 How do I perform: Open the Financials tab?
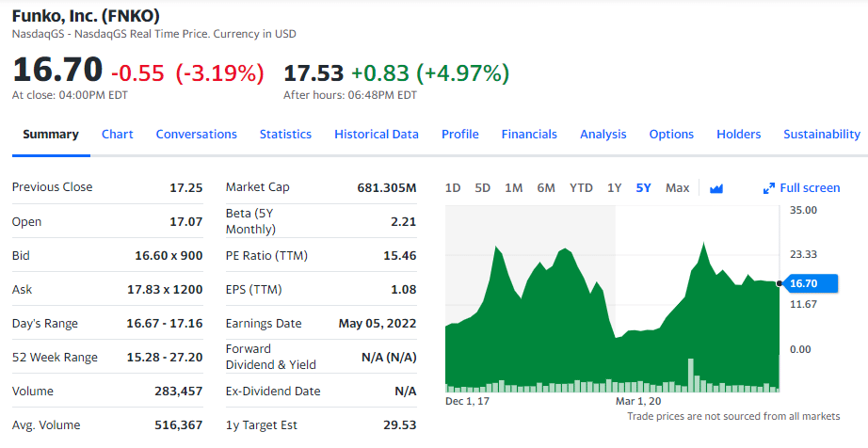point(529,135)
